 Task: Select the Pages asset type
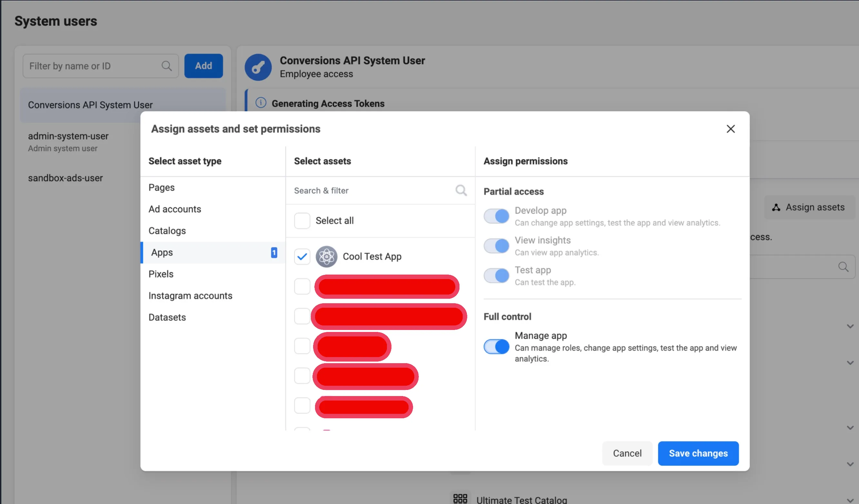(x=213, y=188)
